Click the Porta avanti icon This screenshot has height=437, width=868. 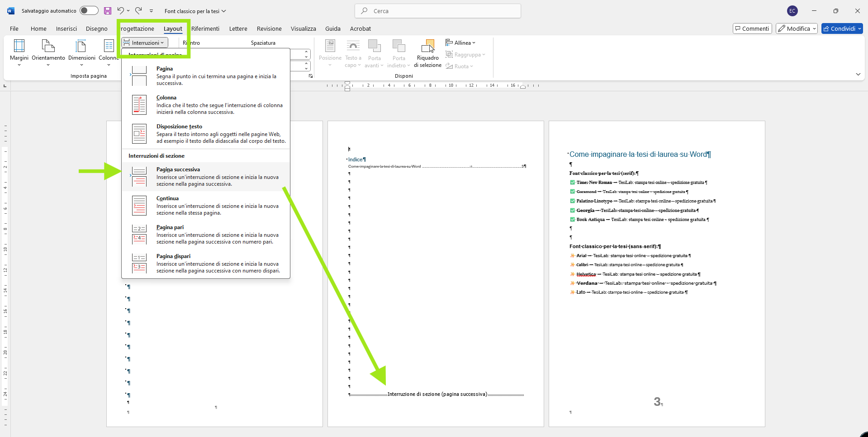(375, 53)
